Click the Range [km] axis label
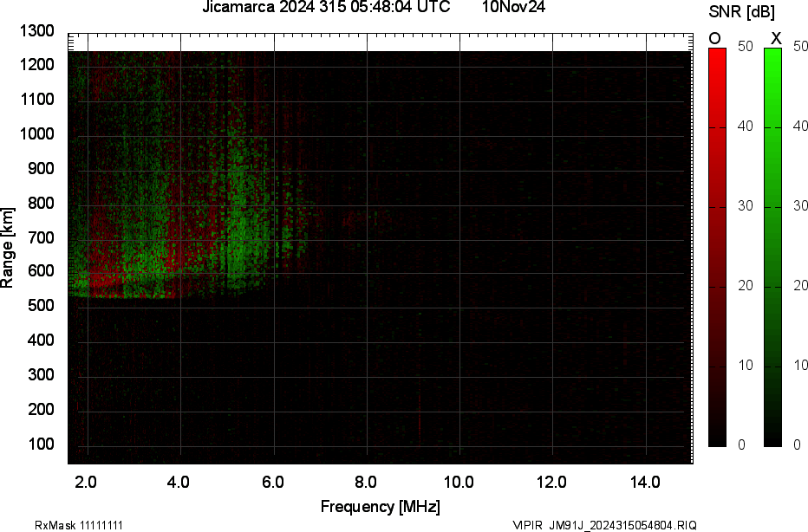Screen dimensions: 808x532 tap(8, 247)
